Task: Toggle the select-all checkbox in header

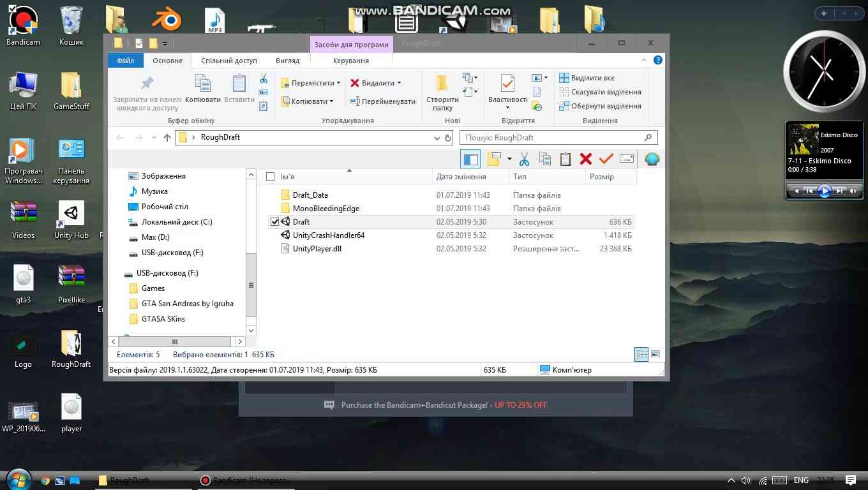Action: click(x=270, y=177)
